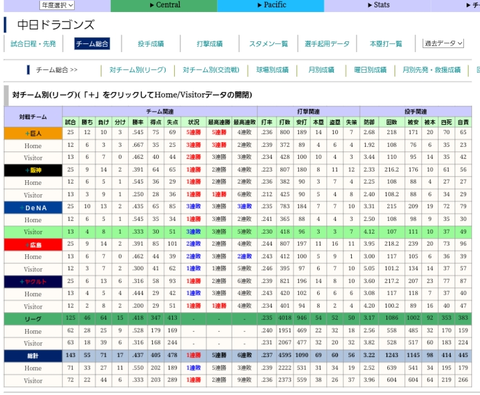Jump to 月別先発・救援成績 section
The image size is (480, 395).
point(431,70)
